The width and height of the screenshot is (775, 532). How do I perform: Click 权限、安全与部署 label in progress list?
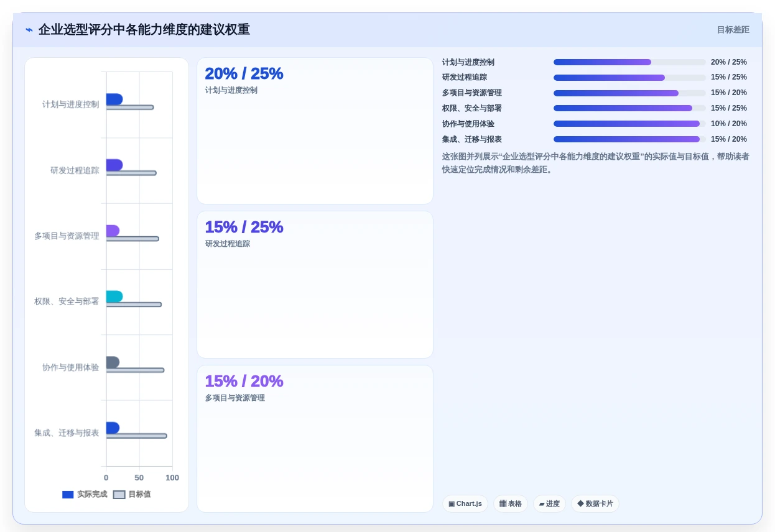click(x=472, y=108)
